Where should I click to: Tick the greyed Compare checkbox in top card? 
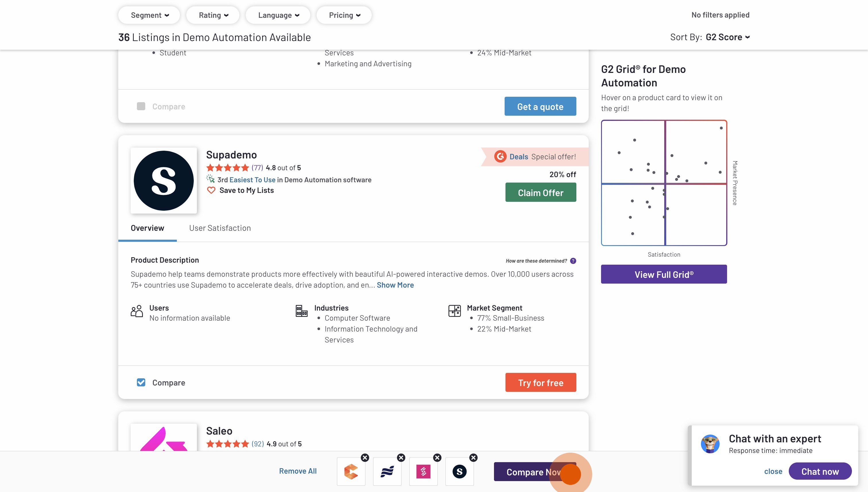click(x=141, y=106)
